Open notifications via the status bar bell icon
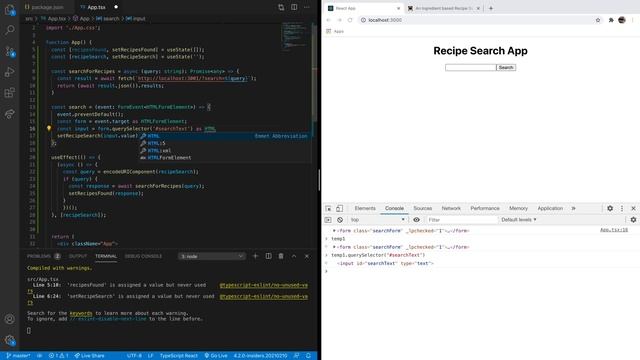The width and height of the screenshot is (640, 360). (308, 356)
